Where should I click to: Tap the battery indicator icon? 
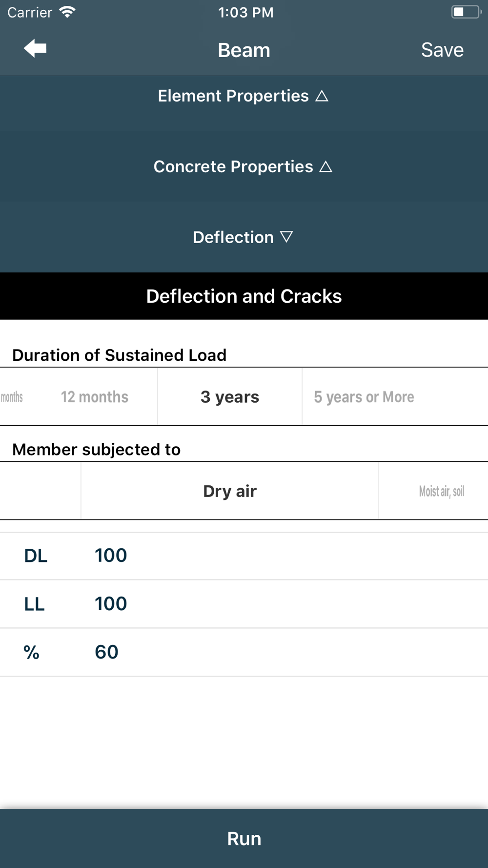click(466, 12)
